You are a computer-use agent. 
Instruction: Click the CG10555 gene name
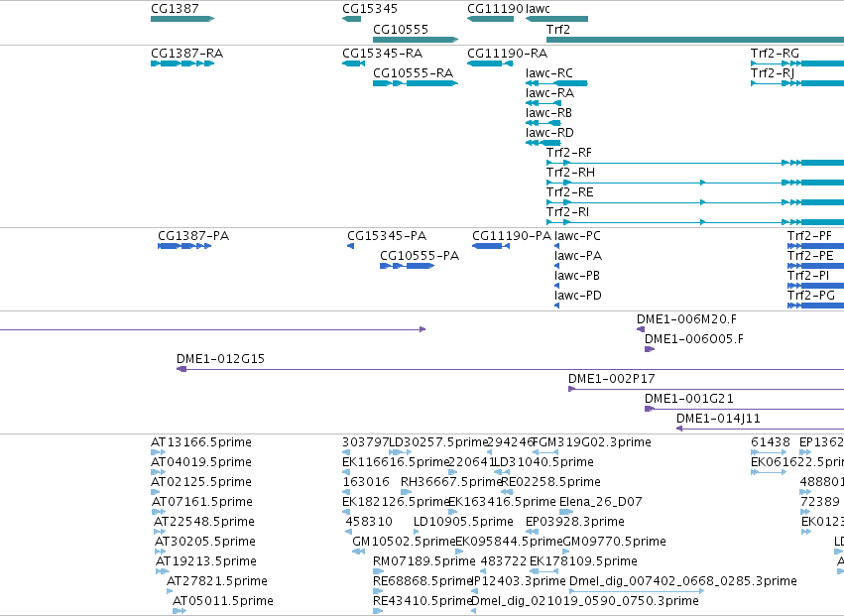(401, 29)
